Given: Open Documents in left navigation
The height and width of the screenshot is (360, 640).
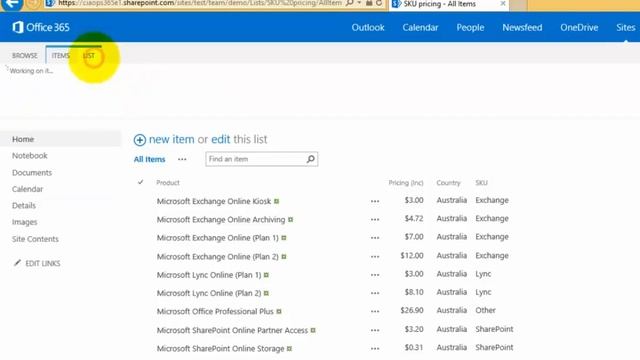Looking at the screenshot, I should (x=32, y=173).
